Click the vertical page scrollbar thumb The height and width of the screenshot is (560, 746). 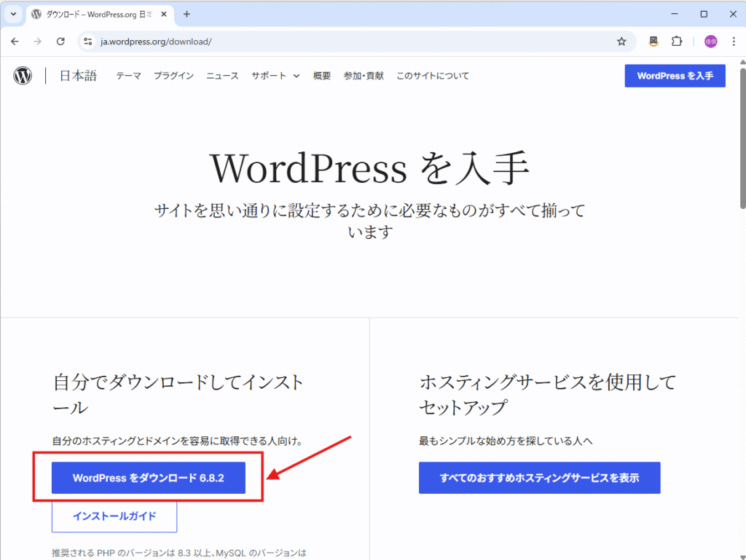742,138
